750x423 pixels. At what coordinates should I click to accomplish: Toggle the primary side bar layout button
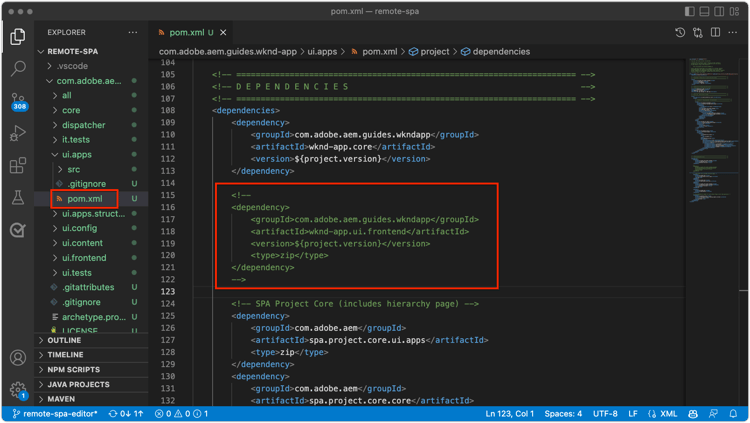click(x=690, y=12)
